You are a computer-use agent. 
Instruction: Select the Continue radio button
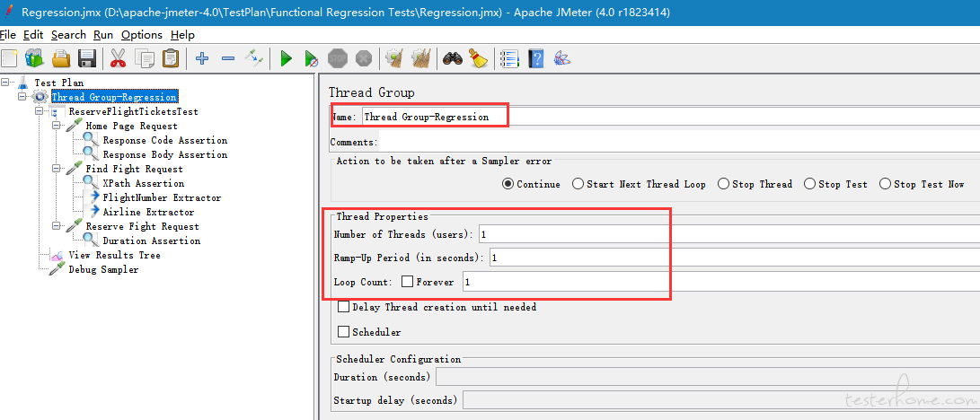tap(508, 184)
